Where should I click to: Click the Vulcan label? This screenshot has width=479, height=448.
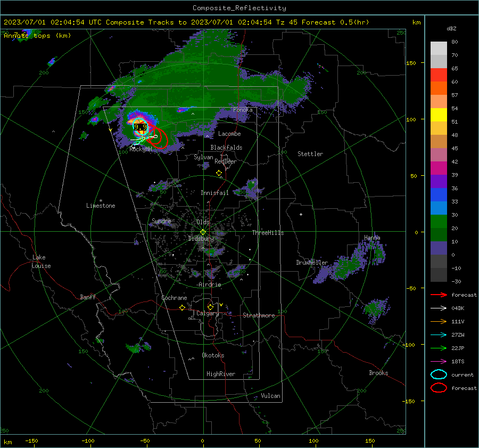pyautogui.click(x=270, y=396)
